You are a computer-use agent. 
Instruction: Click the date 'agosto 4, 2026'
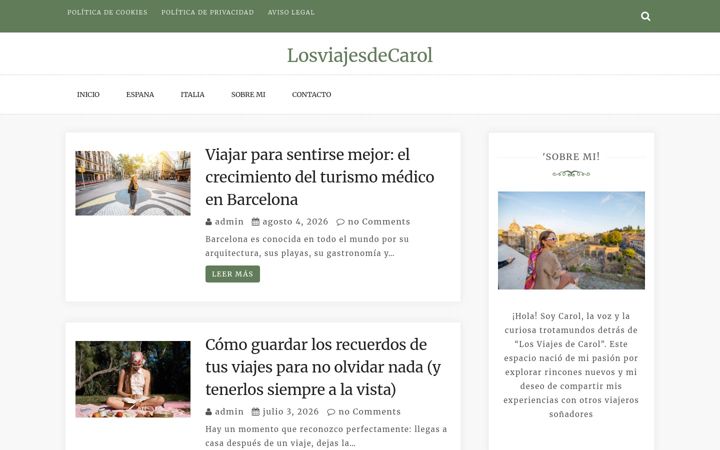coord(295,222)
